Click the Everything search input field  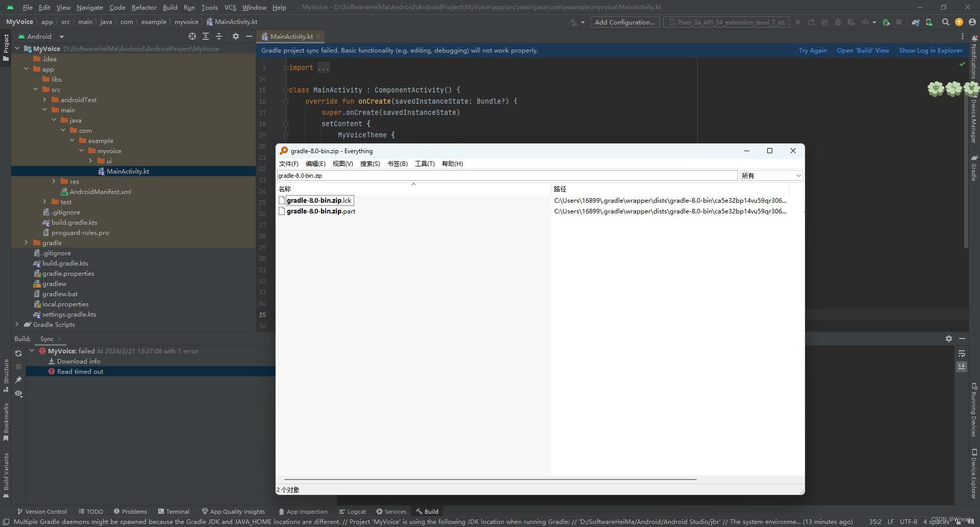[x=507, y=176]
